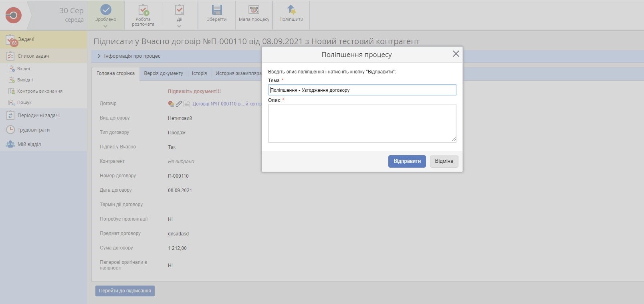The image size is (644, 304).
Task: Select Контроль виконання in the sidebar
Action: coord(39,91)
